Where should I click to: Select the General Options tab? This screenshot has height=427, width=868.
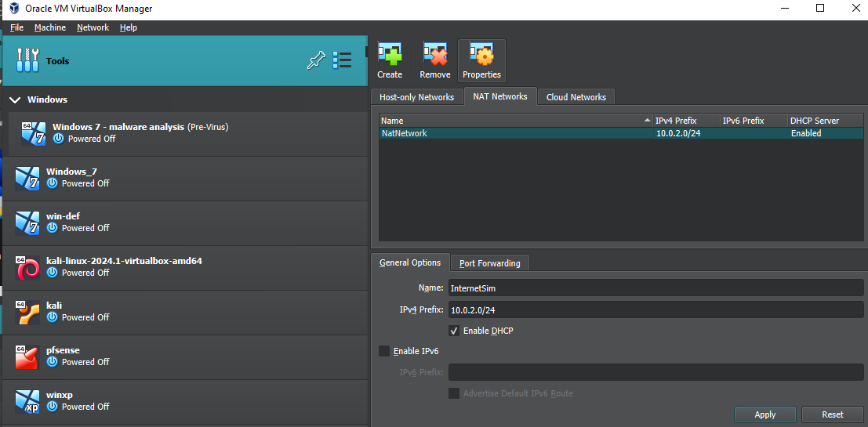410,262
